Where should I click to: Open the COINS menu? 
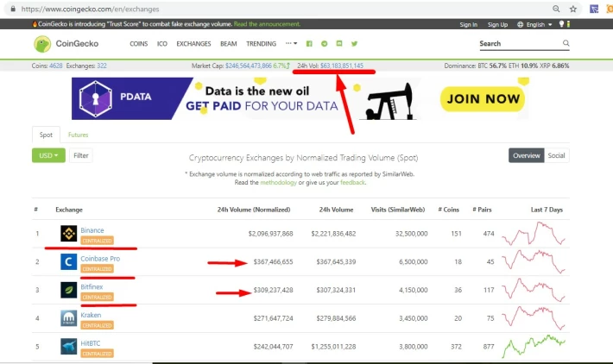tap(139, 44)
